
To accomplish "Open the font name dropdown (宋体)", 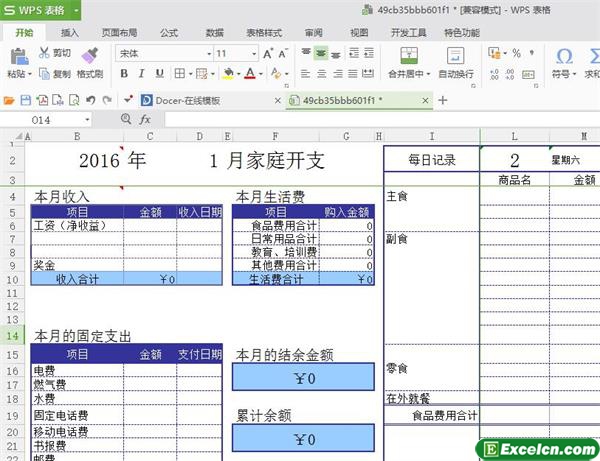I will [x=209, y=54].
